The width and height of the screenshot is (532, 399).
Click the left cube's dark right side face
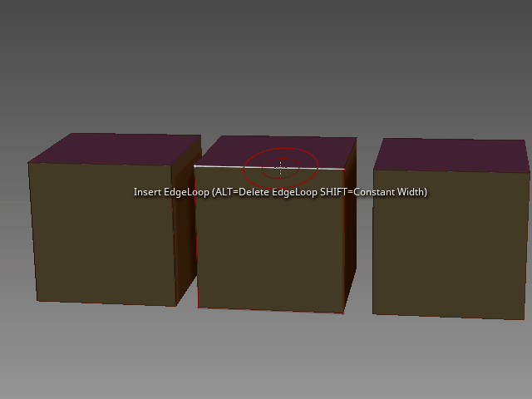point(187,224)
